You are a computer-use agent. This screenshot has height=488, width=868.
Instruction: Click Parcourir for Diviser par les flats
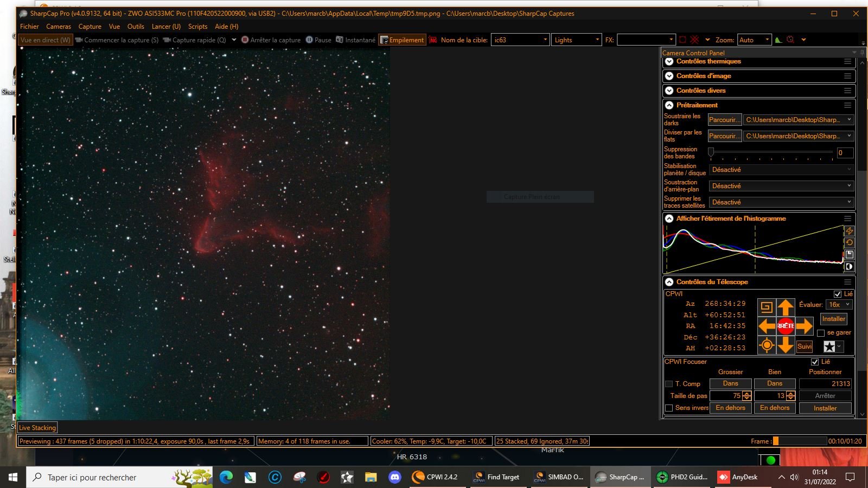point(724,136)
